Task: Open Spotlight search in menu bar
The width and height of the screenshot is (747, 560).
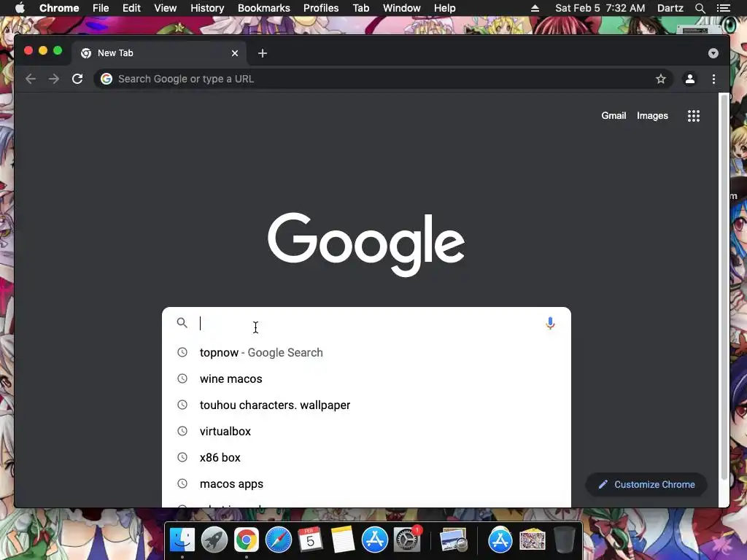Action: (x=700, y=8)
